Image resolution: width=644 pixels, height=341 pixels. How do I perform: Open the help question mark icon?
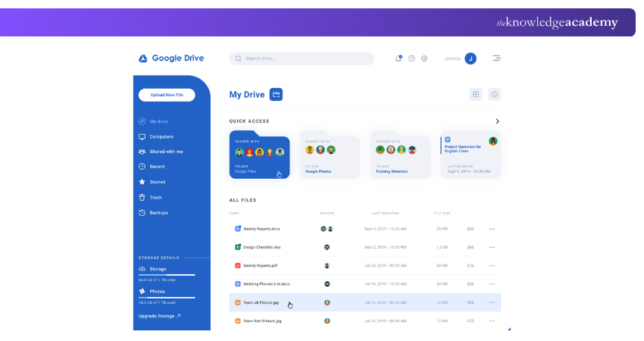[411, 58]
